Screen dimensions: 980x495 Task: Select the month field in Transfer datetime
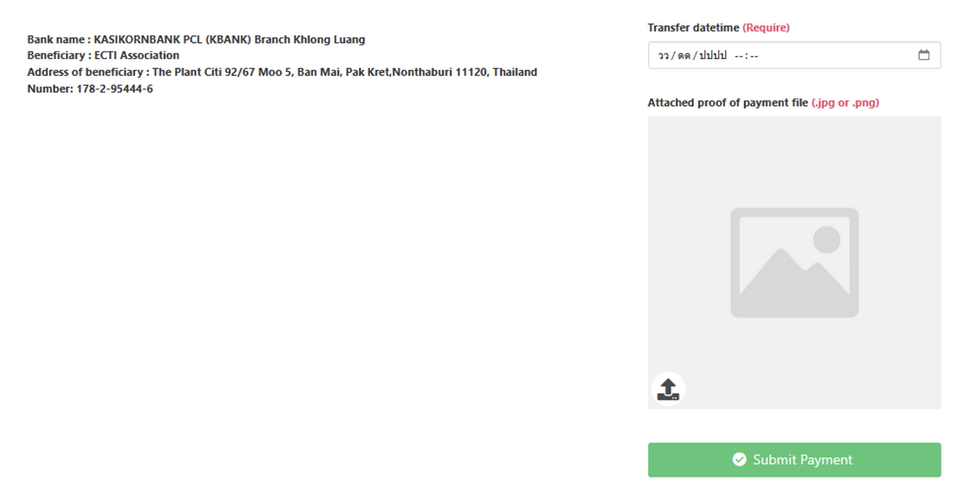coord(684,56)
